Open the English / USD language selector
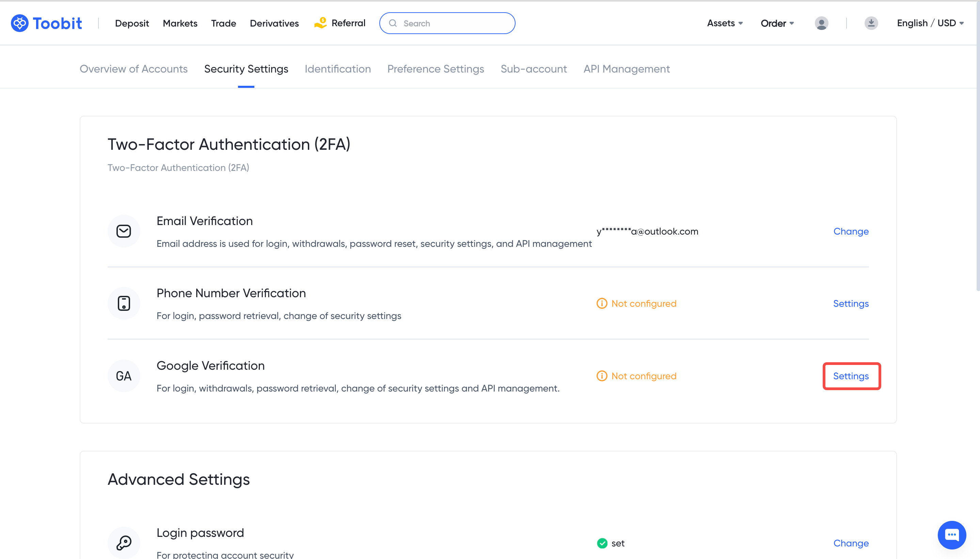This screenshot has width=980, height=559. [x=930, y=23]
